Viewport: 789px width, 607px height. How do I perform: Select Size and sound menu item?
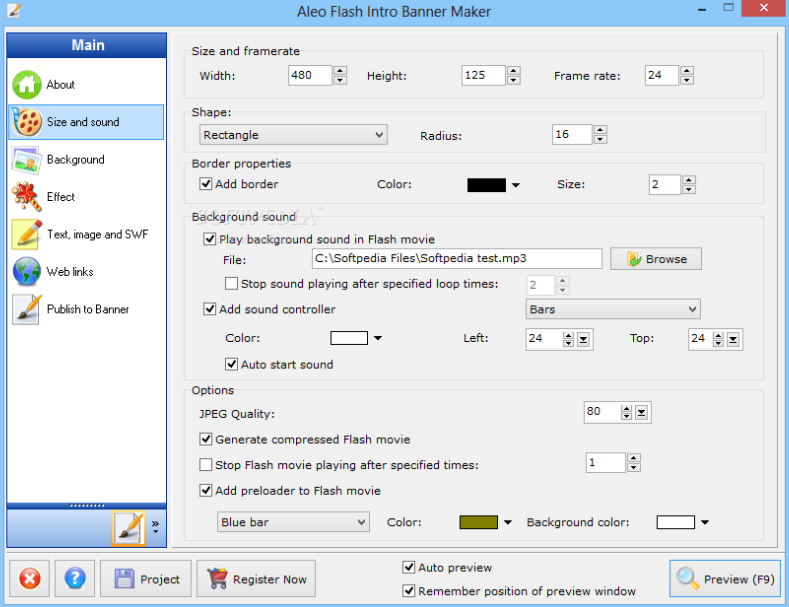click(86, 122)
